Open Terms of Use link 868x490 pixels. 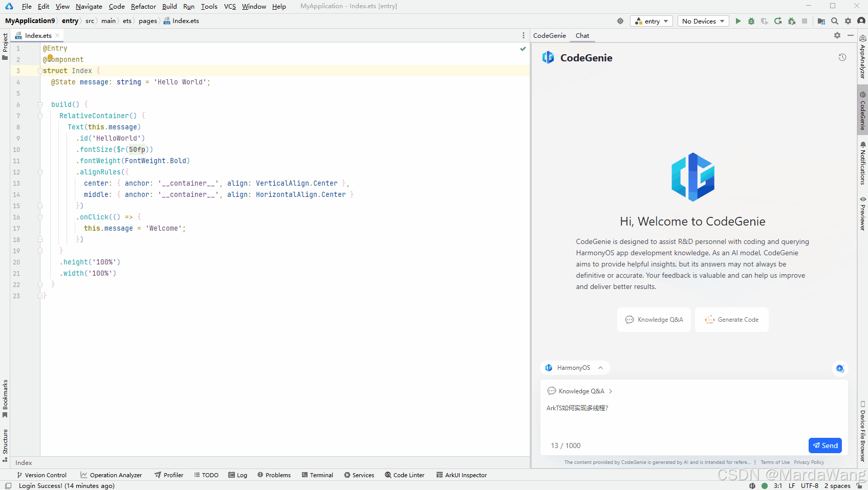point(775,462)
